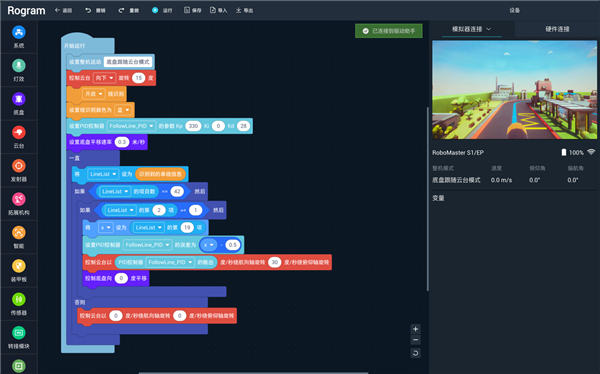The width and height of the screenshot is (600, 374).
Task: Open the 转接模块 (Adapter module) category
Action: pos(19,337)
